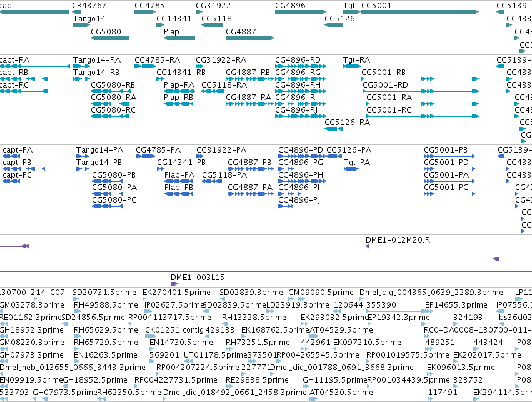Click the Tango14-RA transcript label

click(x=97, y=60)
